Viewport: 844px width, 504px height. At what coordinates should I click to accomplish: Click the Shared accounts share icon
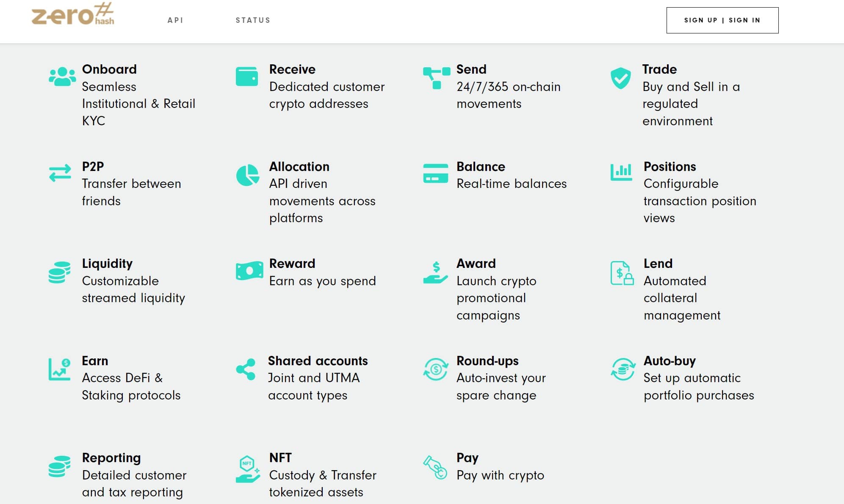click(246, 369)
